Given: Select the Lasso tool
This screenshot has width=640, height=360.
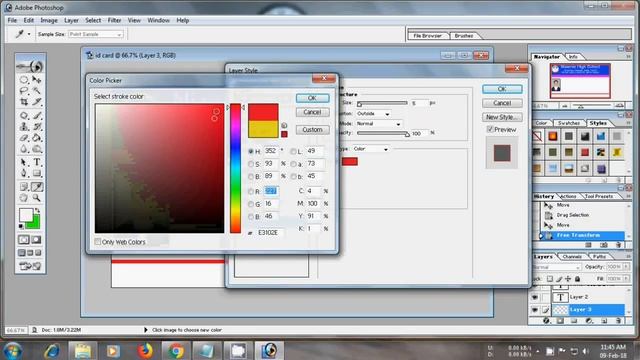Looking at the screenshot, I should pyautogui.click(x=24, y=90).
